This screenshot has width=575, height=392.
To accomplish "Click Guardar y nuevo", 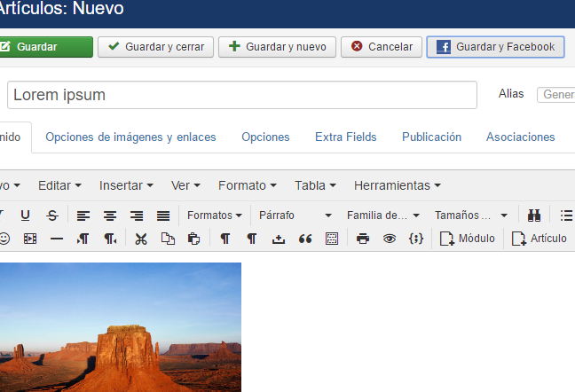I will tap(277, 47).
